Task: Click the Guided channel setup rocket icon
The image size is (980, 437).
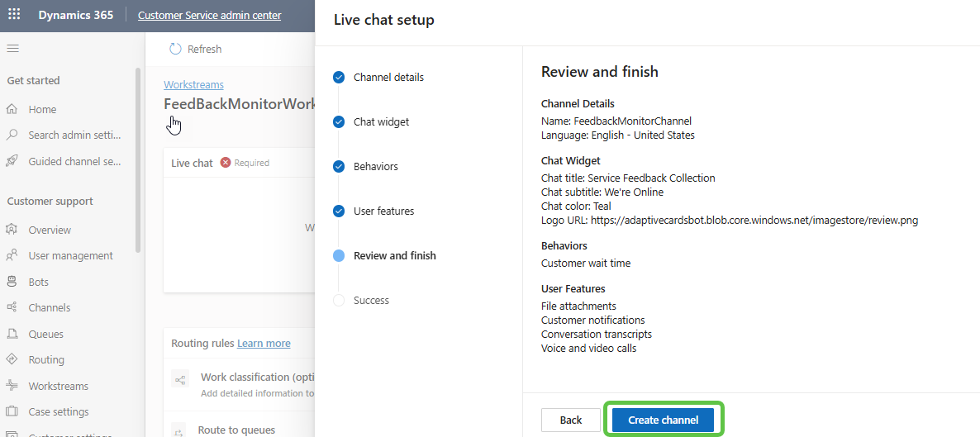Action: [12, 161]
